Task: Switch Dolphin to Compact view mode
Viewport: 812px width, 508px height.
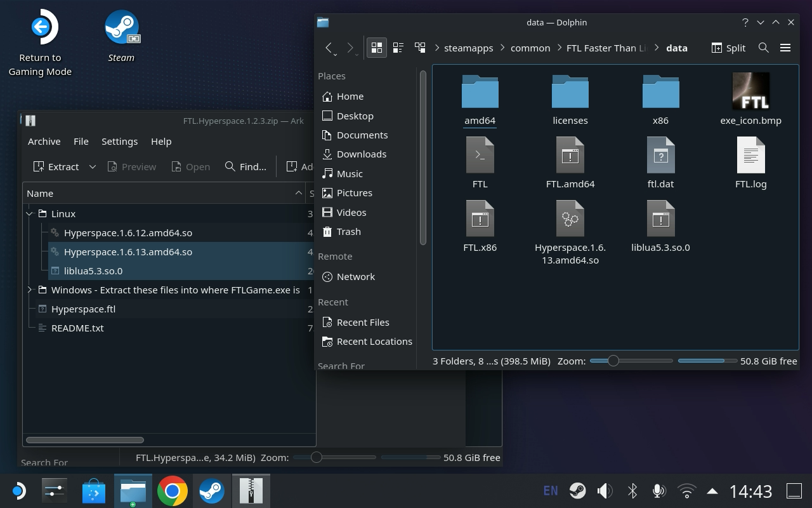Action: (398, 48)
